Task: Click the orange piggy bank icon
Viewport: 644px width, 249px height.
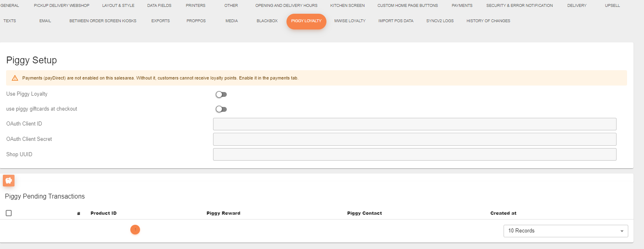Action: pos(8,180)
